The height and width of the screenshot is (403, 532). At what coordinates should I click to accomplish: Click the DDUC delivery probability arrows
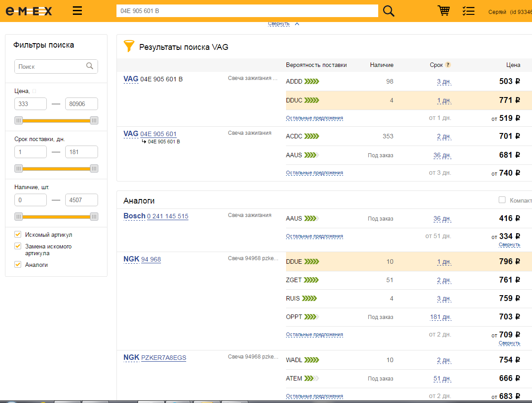312,100
